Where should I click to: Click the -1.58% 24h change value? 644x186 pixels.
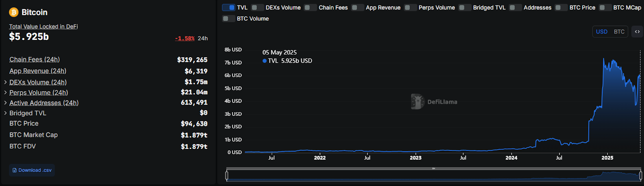tap(185, 38)
